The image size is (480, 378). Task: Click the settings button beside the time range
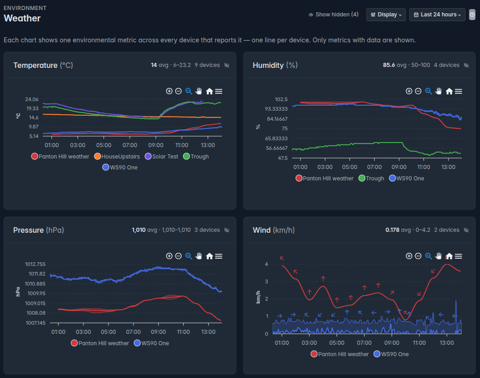pos(472,15)
